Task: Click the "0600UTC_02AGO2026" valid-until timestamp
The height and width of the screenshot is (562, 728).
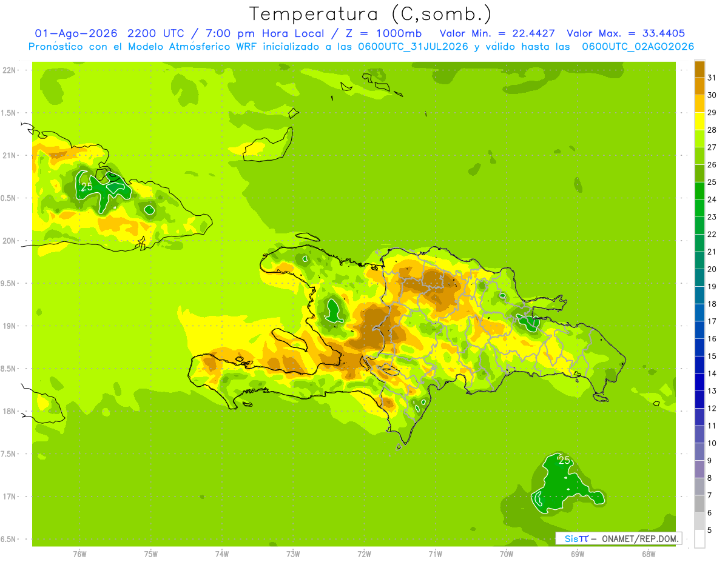Action: click(638, 47)
